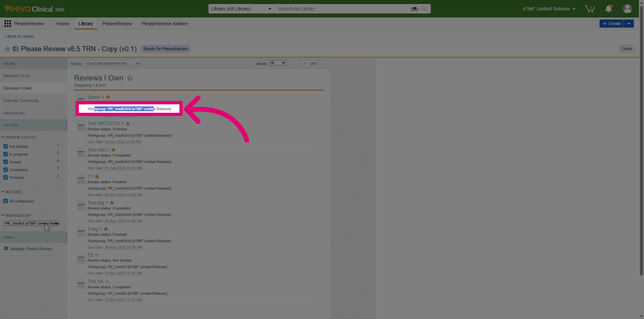This screenshot has width=644, height=319.
Task: Uncheck the Closed filter
Action: click(x=5, y=162)
